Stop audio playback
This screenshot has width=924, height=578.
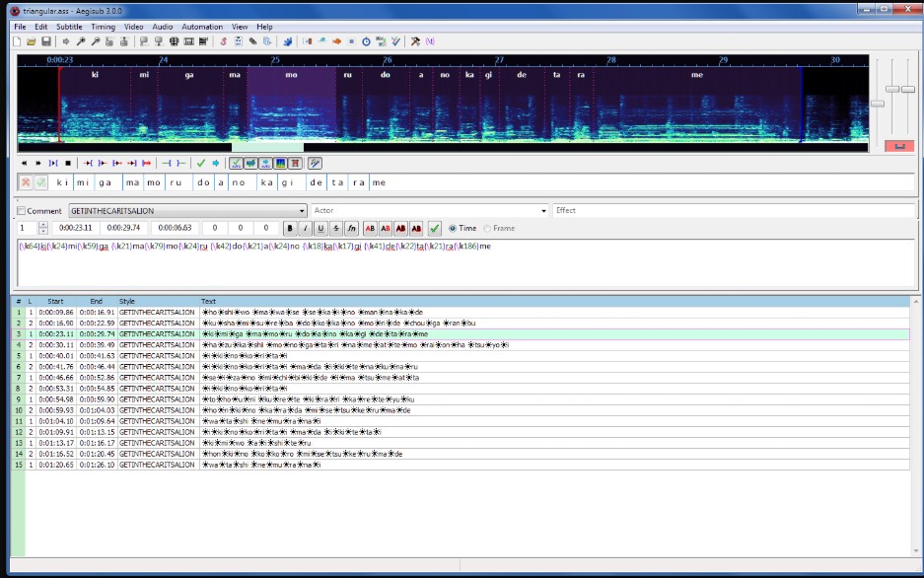68,163
